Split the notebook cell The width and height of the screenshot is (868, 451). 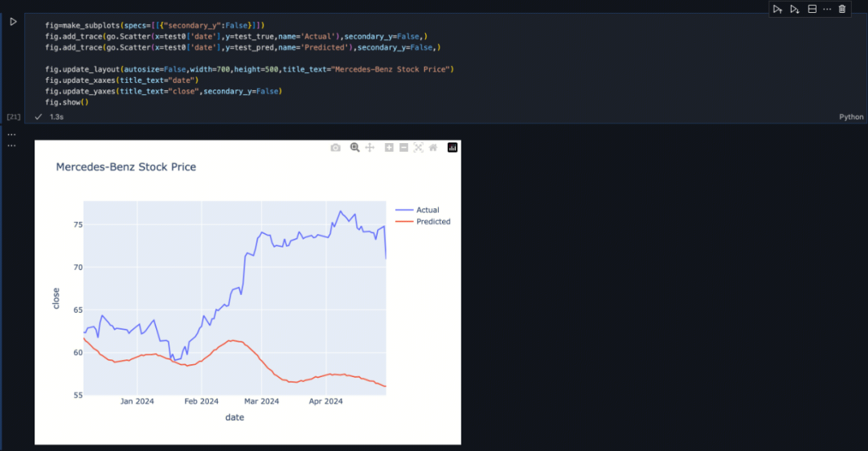click(812, 9)
